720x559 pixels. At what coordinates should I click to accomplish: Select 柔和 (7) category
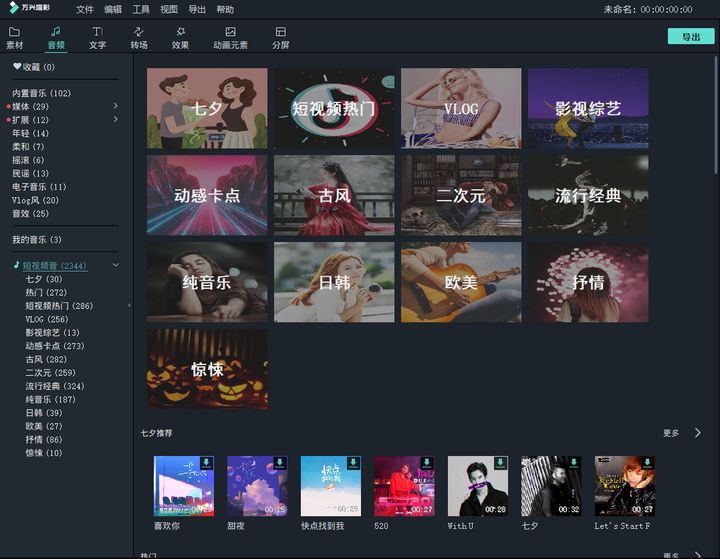coord(28,147)
